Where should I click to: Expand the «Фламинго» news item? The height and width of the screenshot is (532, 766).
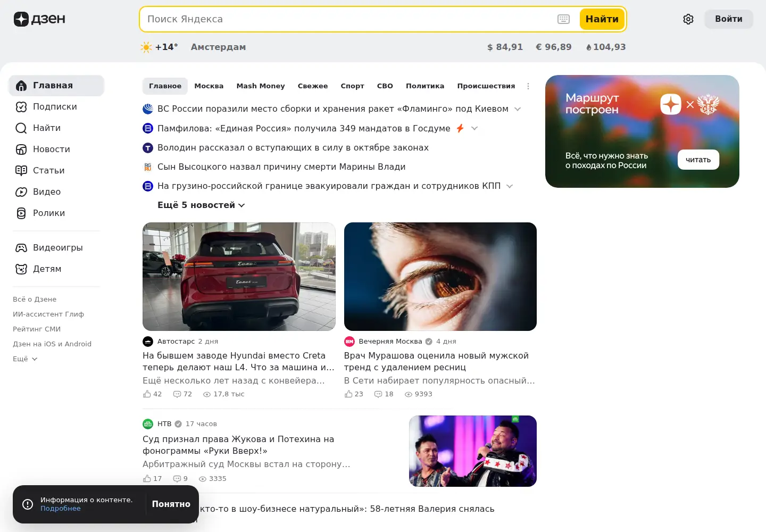[518, 109]
